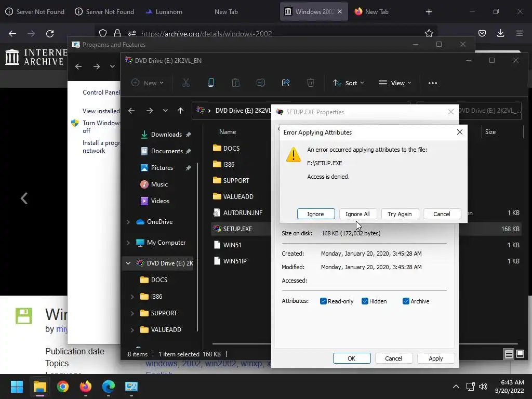Screen dimensions: 532x399
Task: Navigate back in the DVD Drive Explorer window
Action: (131, 111)
